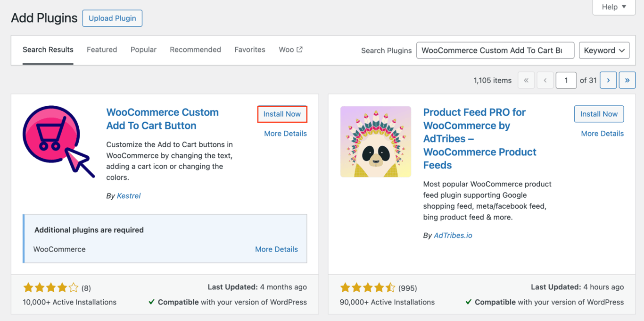
Task: Jump to the last page using the » icon
Action: click(627, 80)
